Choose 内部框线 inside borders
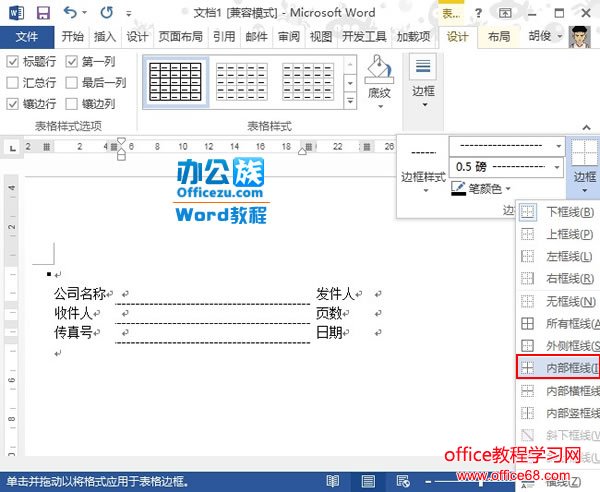This screenshot has height=492, width=600. tap(559, 368)
